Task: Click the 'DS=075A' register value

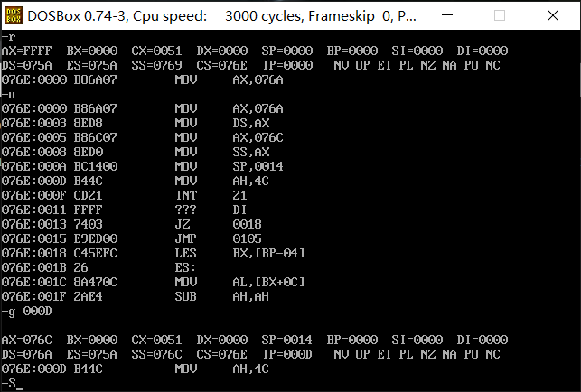Action: [x=27, y=65]
